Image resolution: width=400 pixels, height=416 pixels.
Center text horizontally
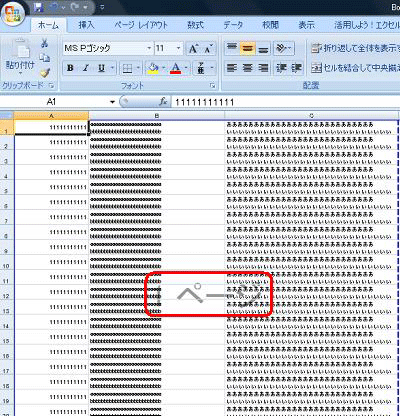click(x=247, y=68)
